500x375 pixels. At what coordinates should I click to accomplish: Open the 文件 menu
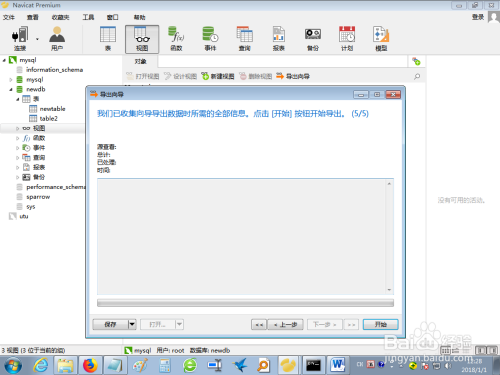click(9, 17)
